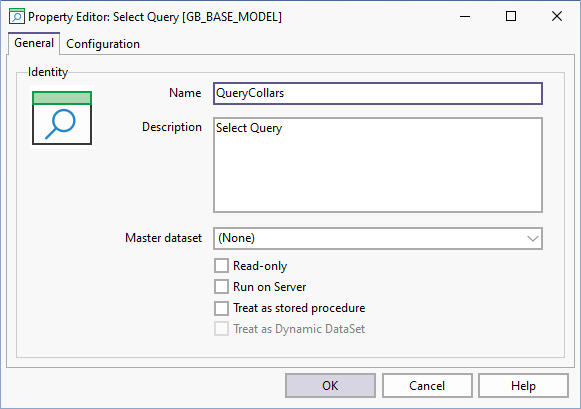Screen dimensions: 581x409
Task: Click the large magnifier query icon under Identity
Action: click(x=62, y=117)
